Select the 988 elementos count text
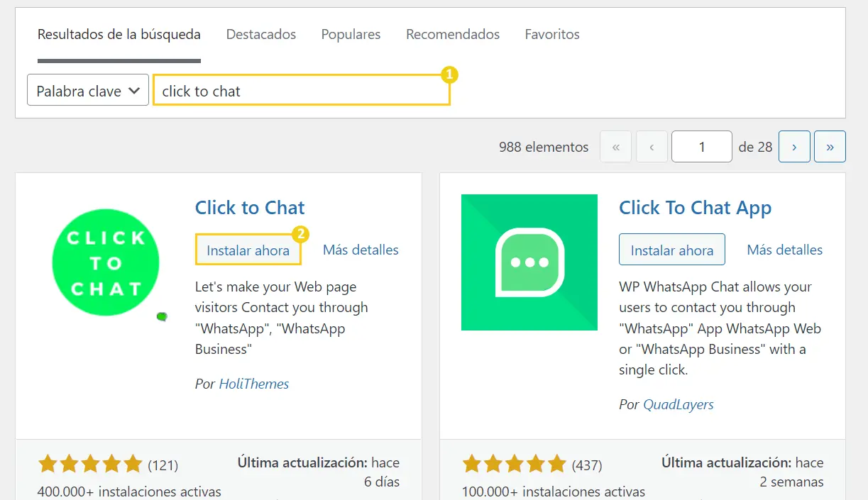 pos(544,147)
